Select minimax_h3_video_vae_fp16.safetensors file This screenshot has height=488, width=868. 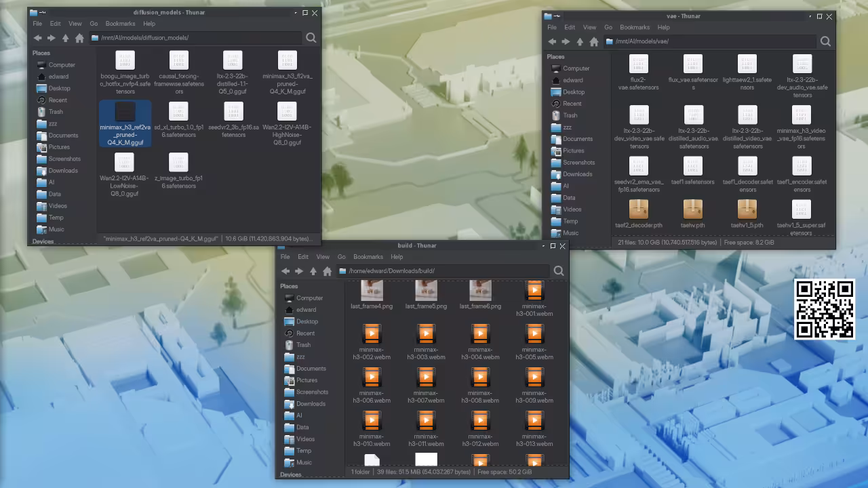pyautogui.click(x=802, y=128)
